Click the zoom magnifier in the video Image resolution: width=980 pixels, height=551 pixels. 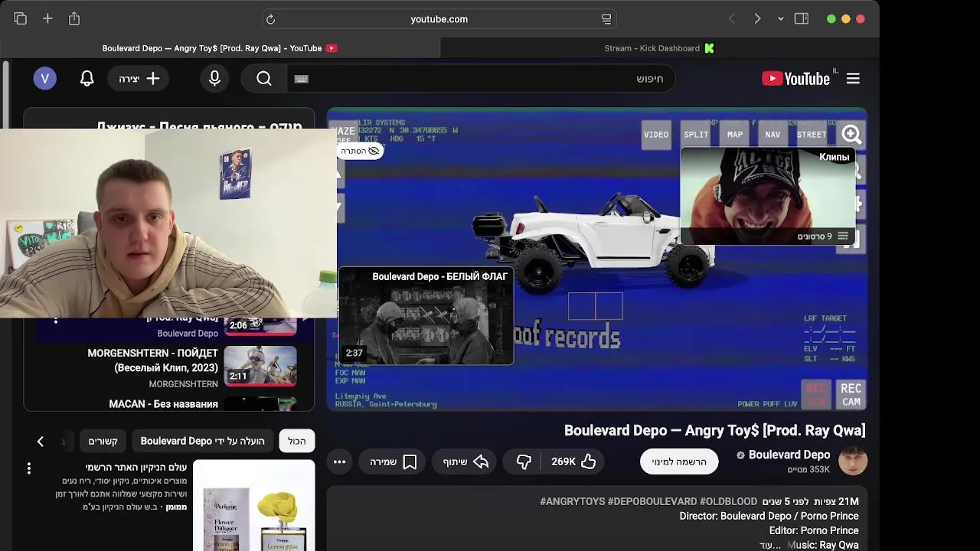pyautogui.click(x=851, y=135)
